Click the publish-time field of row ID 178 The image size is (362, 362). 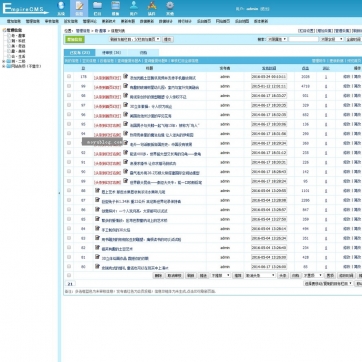coord(269,77)
